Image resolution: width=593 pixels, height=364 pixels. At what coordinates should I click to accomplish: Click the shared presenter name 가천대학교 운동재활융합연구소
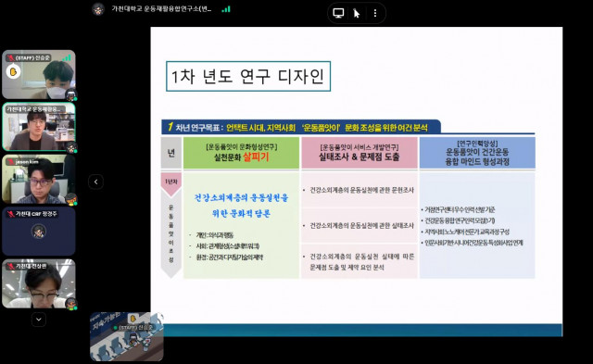pyautogui.click(x=161, y=8)
